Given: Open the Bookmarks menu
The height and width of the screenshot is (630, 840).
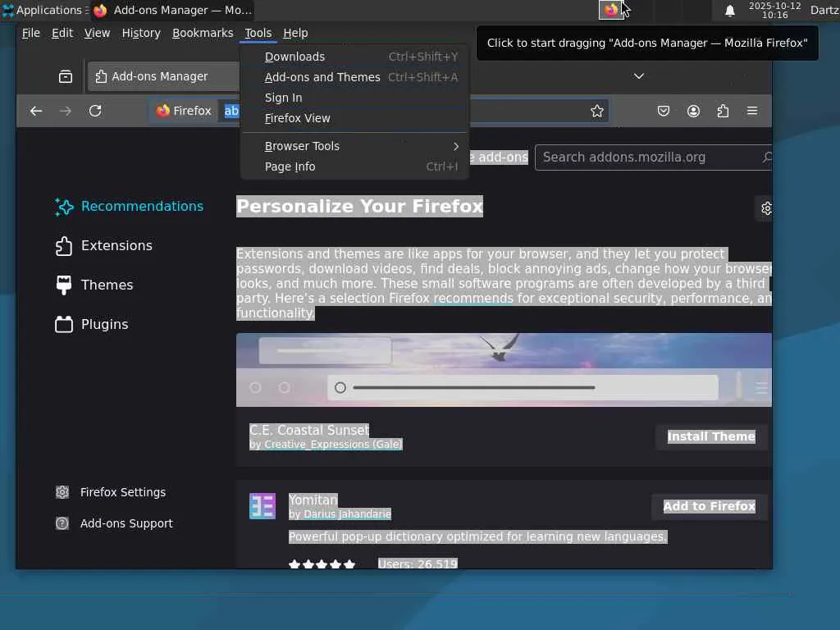Looking at the screenshot, I should point(203,33).
